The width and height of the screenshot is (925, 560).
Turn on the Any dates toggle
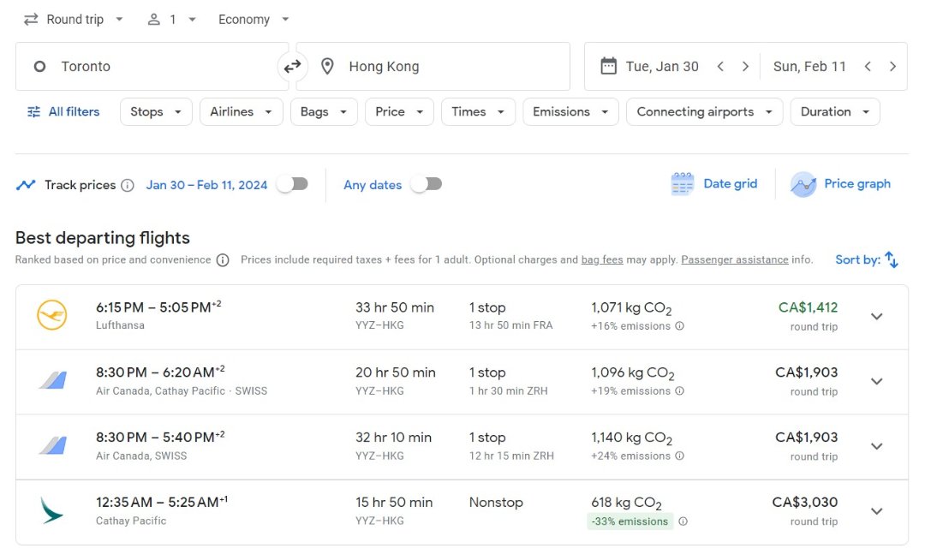coord(427,184)
